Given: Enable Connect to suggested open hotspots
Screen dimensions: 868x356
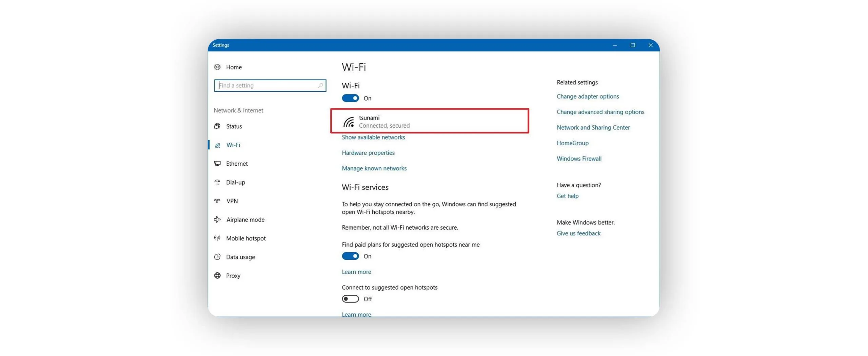Looking at the screenshot, I should pyautogui.click(x=350, y=299).
